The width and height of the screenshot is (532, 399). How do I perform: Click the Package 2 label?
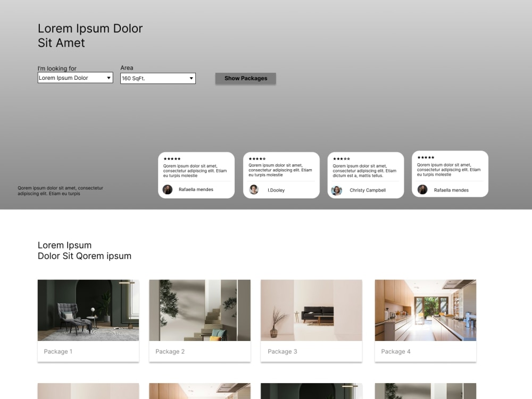(x=170, y=352)
